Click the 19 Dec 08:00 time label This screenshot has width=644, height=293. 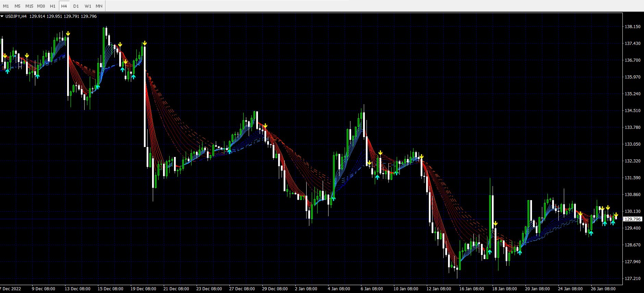tap(143, 289)
